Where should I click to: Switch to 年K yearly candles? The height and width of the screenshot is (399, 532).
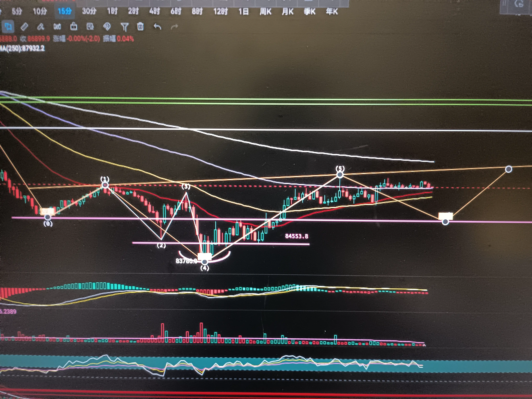[x=332, y=12]
